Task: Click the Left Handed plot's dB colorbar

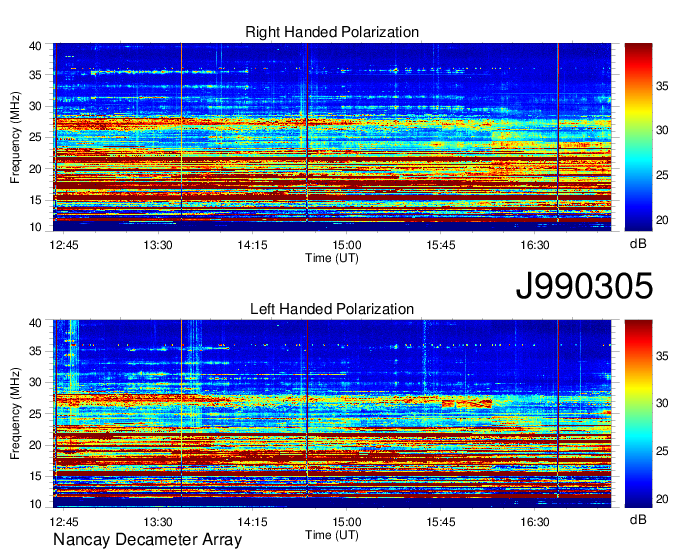Action: tap(638, 414)
